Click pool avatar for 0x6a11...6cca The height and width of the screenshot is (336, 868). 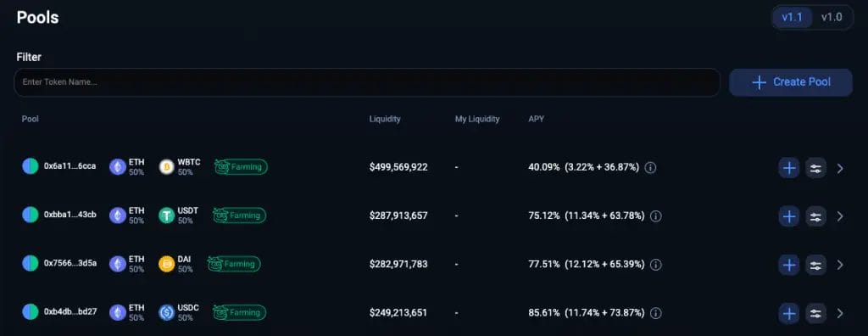[31, 166]
